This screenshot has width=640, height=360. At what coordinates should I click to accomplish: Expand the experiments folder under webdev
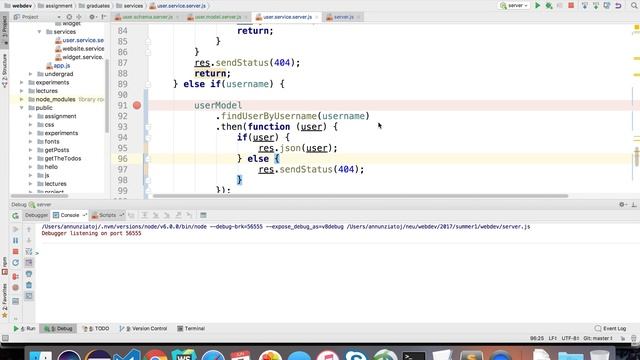(22, 82)
